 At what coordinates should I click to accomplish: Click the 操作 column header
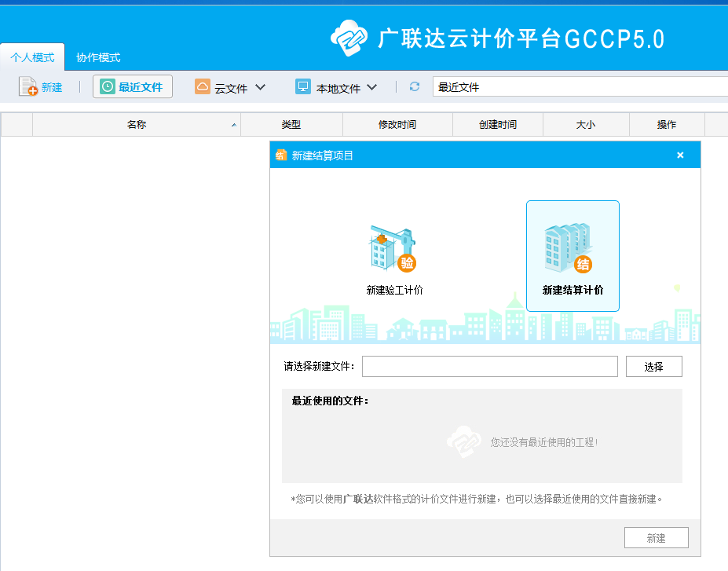click(x=667, y=124)
